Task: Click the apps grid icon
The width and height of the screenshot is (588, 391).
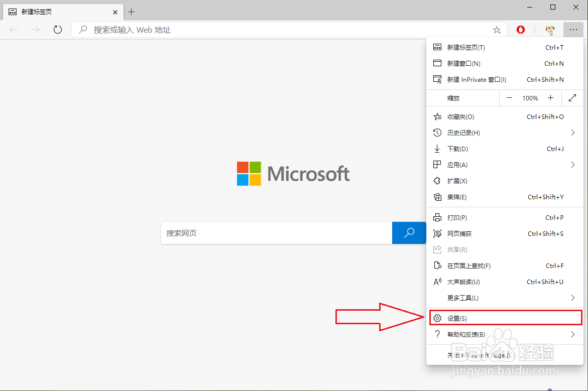Action: click(x=437, y=165)
